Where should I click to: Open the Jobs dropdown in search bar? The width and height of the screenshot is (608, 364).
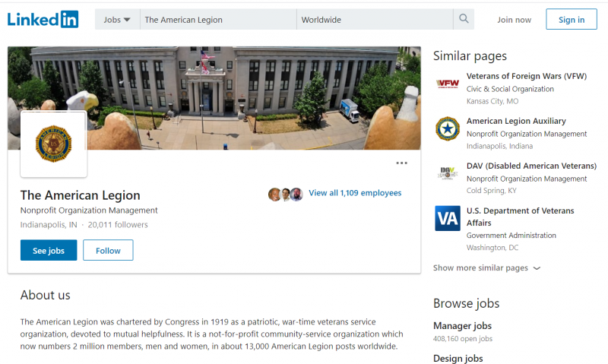[x=117, y=20]
